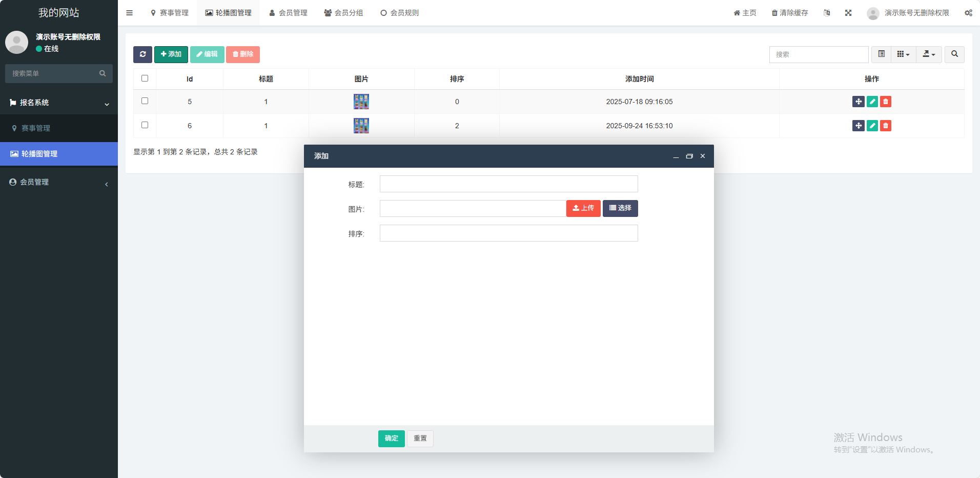
Task: Click green edit icon for row 6
Action: pyautogui.click(x=872, y=126)
